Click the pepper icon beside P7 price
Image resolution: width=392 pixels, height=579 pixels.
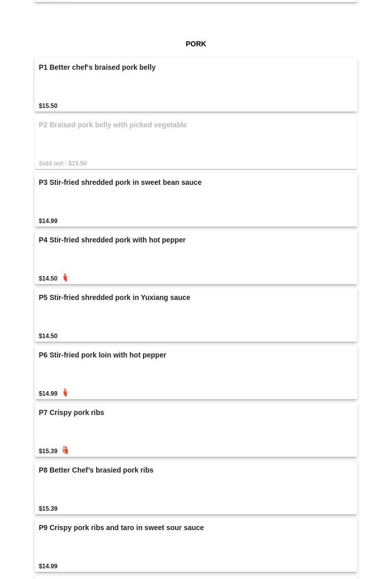tap(65, 450)
